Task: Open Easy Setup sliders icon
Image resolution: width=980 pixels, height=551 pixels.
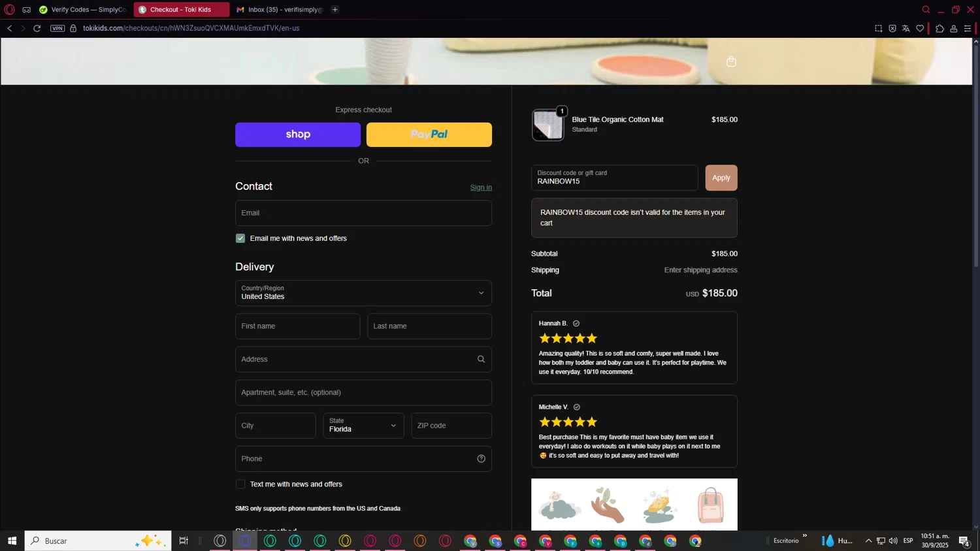Action: [x=968, y=28]
